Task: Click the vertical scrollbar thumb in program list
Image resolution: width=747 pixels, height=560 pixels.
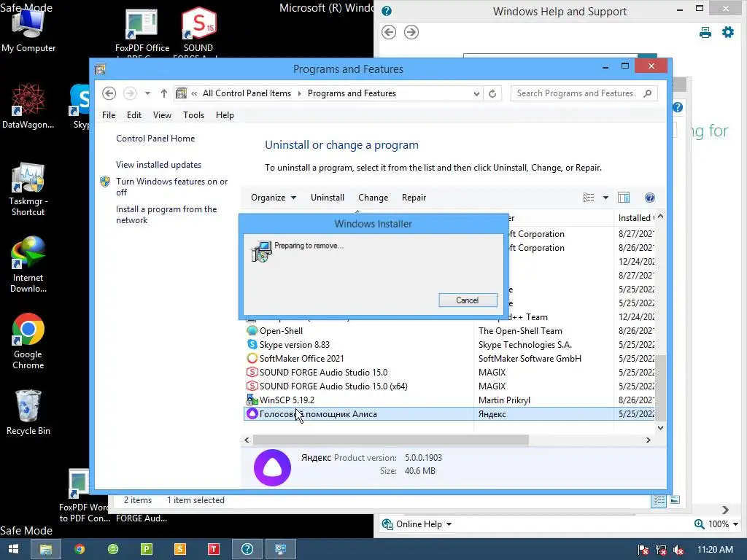Action: pyautogui.click(x=660, y=386)
